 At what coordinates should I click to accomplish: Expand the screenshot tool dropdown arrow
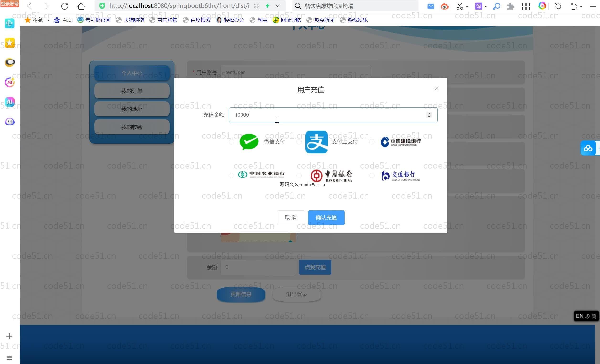(x=467, y=6)
